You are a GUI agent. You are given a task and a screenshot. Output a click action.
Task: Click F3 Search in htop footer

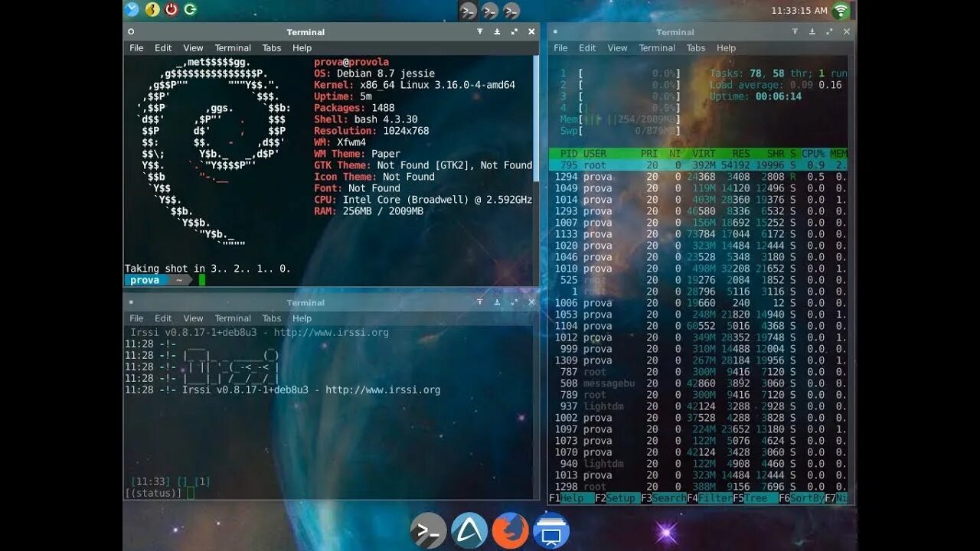tap(663, 498)
